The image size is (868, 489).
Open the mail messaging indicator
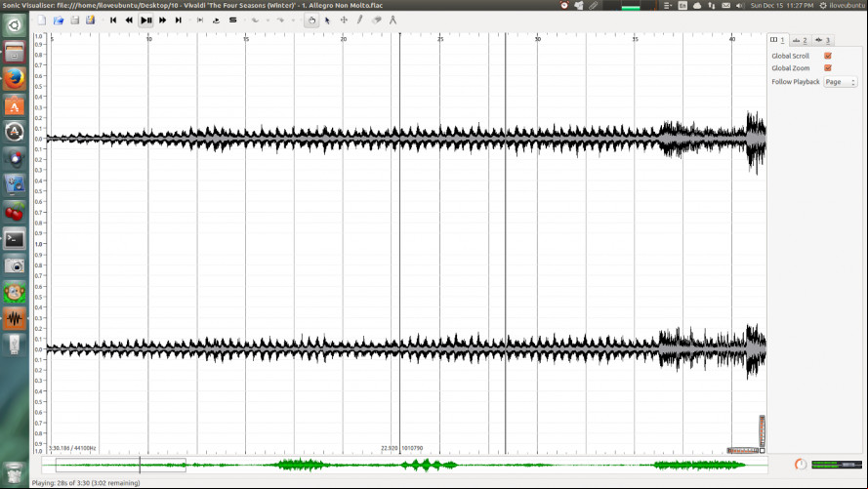pyautogui.click(x=725, y=5)
